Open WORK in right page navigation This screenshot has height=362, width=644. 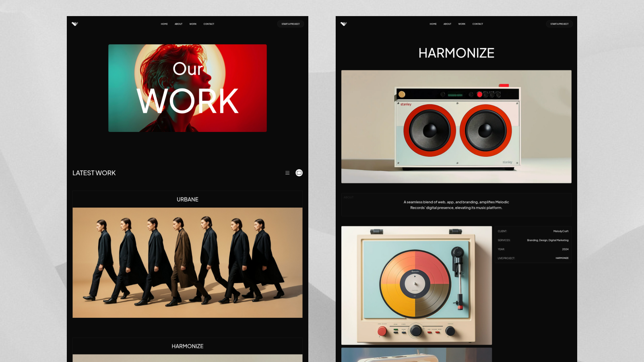point(462,24)
